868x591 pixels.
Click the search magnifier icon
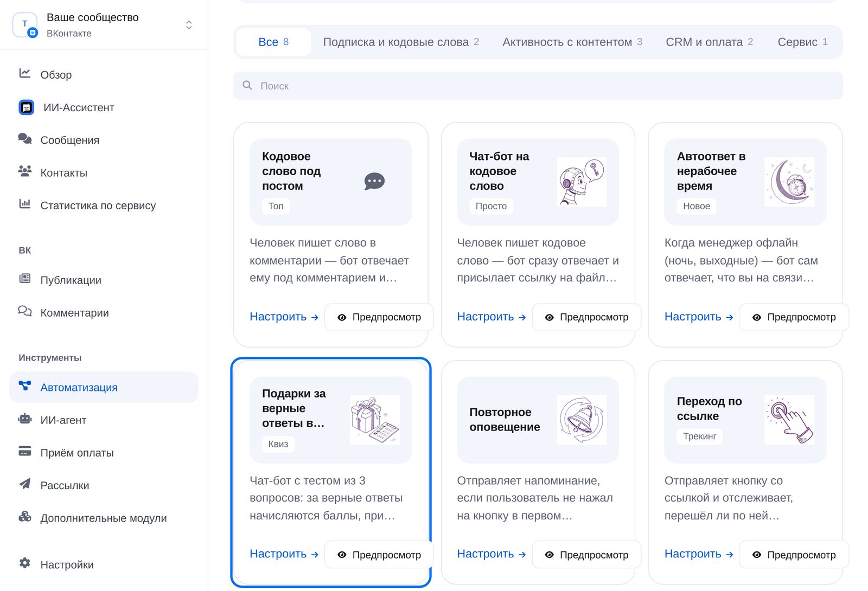pyautogui.click(x=247, y=85)
